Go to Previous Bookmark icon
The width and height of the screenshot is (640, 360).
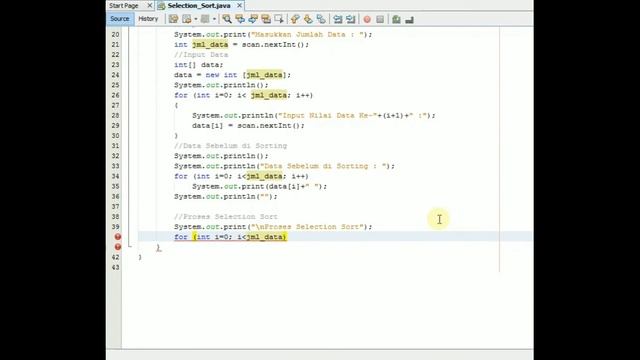295,19
